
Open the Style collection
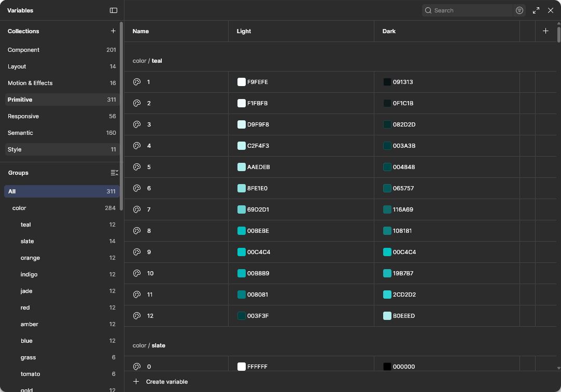[62, 149]
